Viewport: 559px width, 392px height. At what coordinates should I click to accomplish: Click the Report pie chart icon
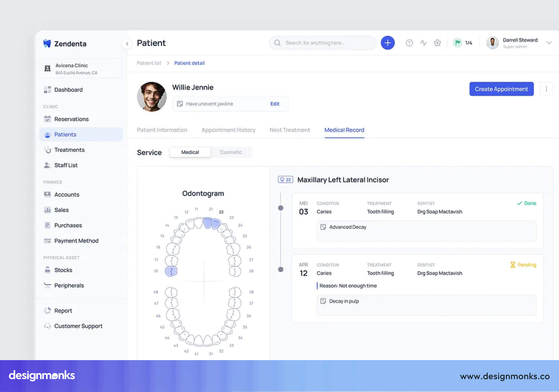[x=48, y=310]
